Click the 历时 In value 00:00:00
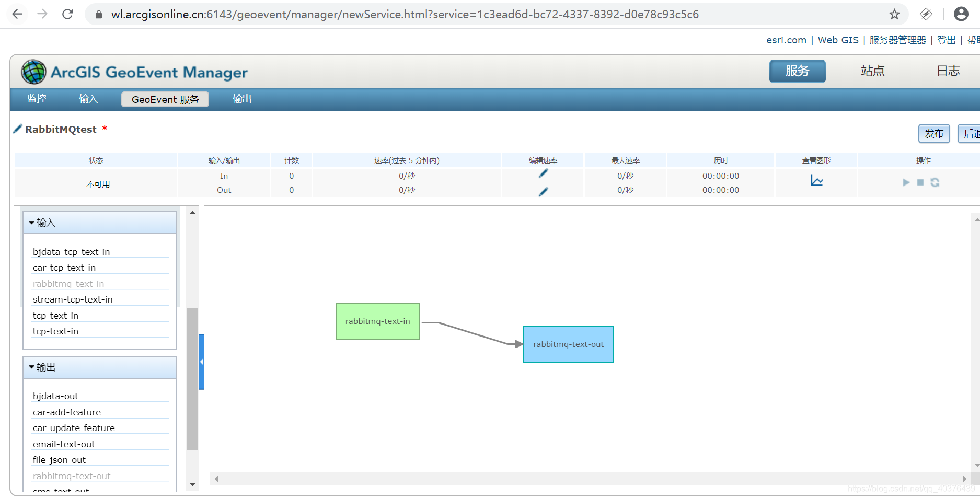Viewport: 980px width, 498px height. tap(720, 176)
